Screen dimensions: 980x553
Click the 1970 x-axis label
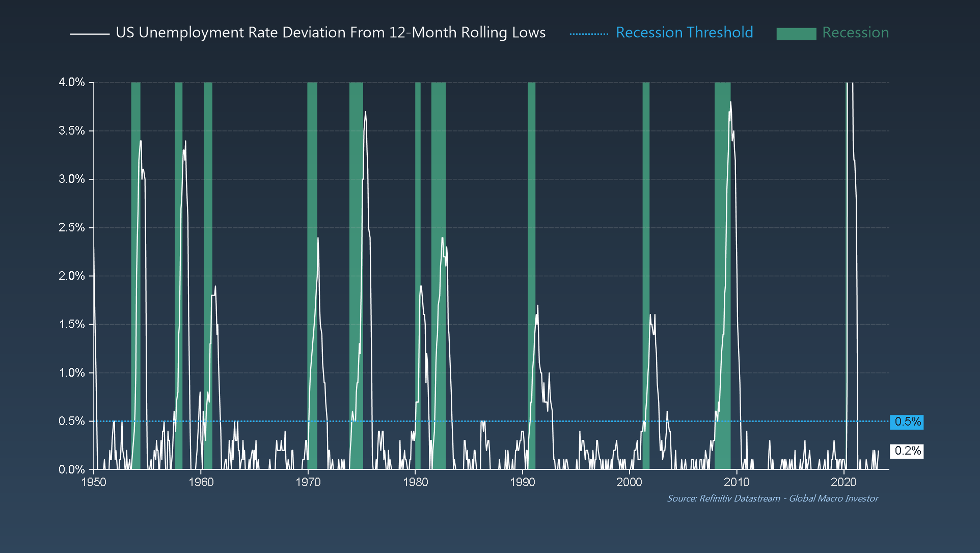308,482
